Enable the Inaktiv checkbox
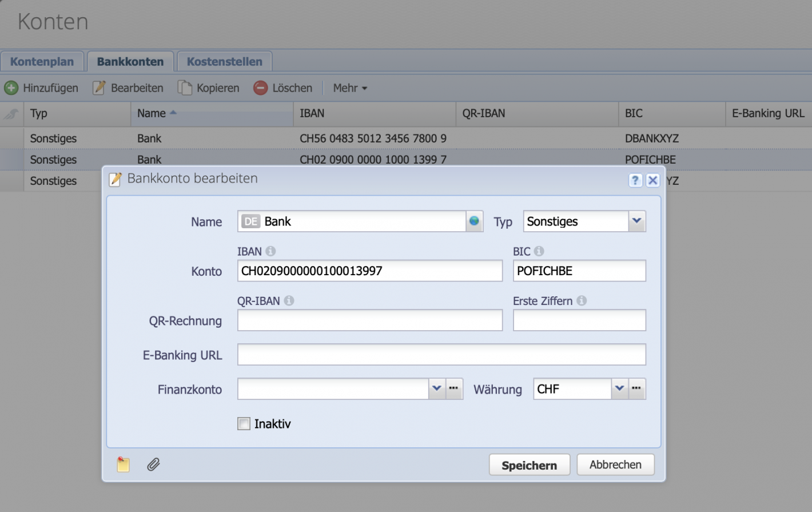812x512 pixels. pyautogui.click(x=243, y=423)
